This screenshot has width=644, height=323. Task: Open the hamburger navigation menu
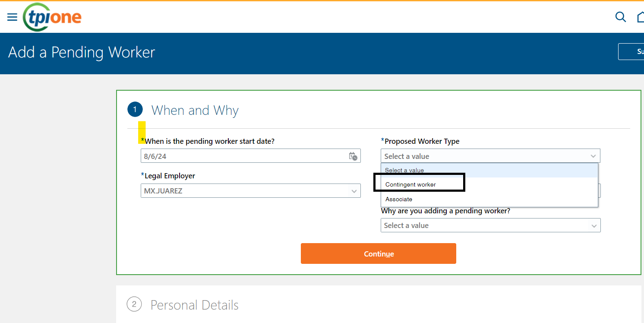(x=12, y=17)
